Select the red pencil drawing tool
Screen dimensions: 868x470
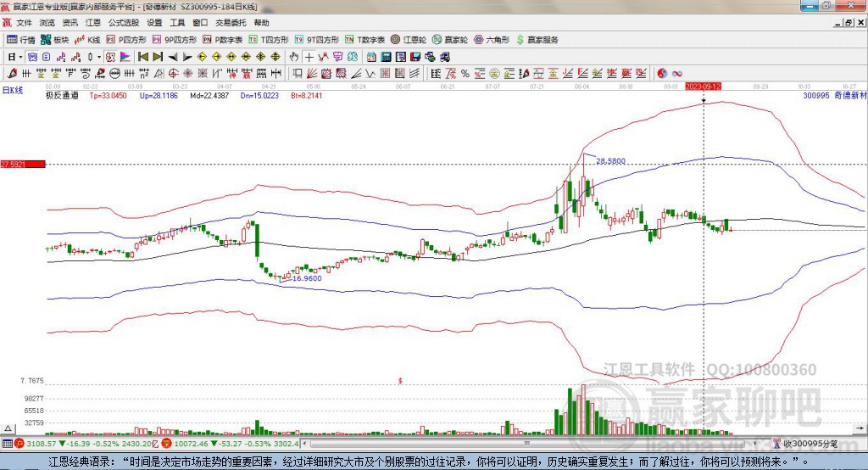point(12,73)
